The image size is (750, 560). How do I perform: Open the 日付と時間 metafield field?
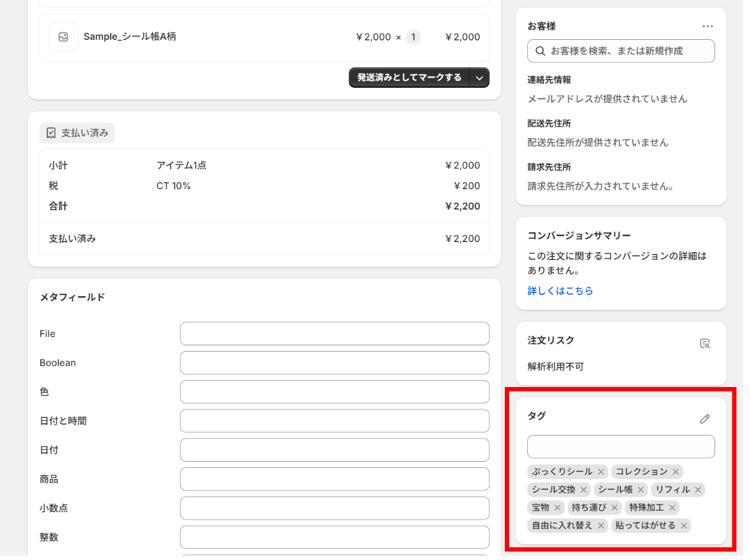[x=334, y=421]
